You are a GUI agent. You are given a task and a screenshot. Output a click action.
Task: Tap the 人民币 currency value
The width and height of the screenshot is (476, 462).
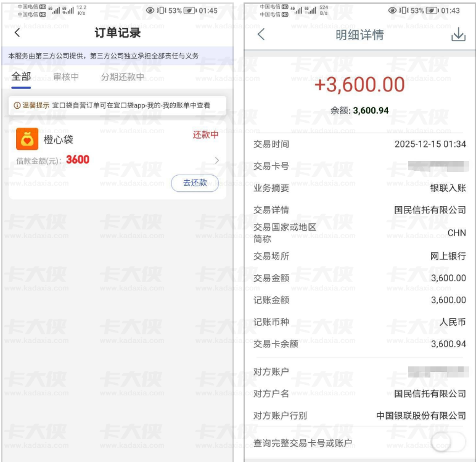coord(453,322)
